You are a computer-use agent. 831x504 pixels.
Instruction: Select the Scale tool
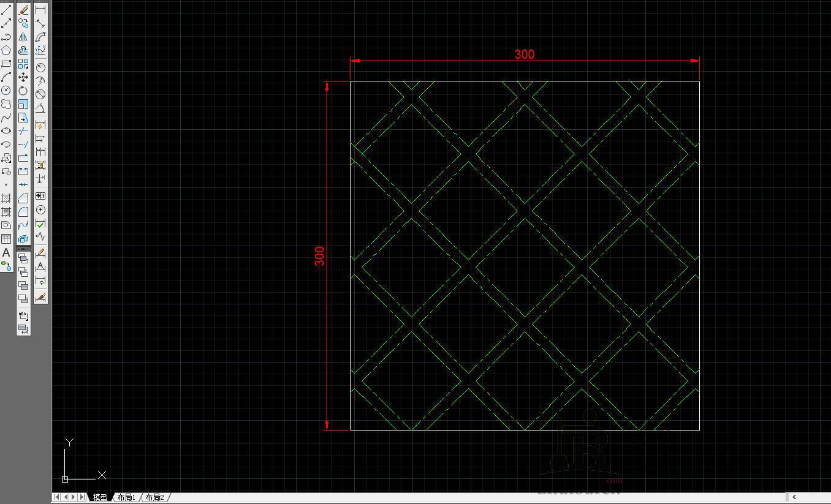pos(23,104)
